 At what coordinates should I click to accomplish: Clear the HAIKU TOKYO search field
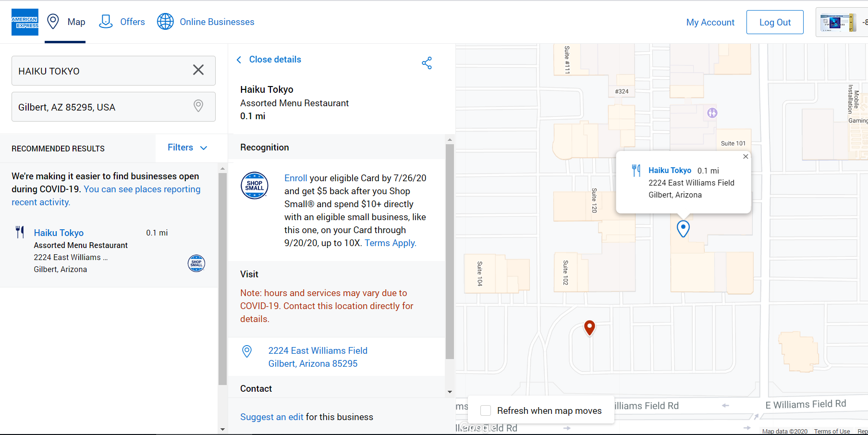(198, 70)
